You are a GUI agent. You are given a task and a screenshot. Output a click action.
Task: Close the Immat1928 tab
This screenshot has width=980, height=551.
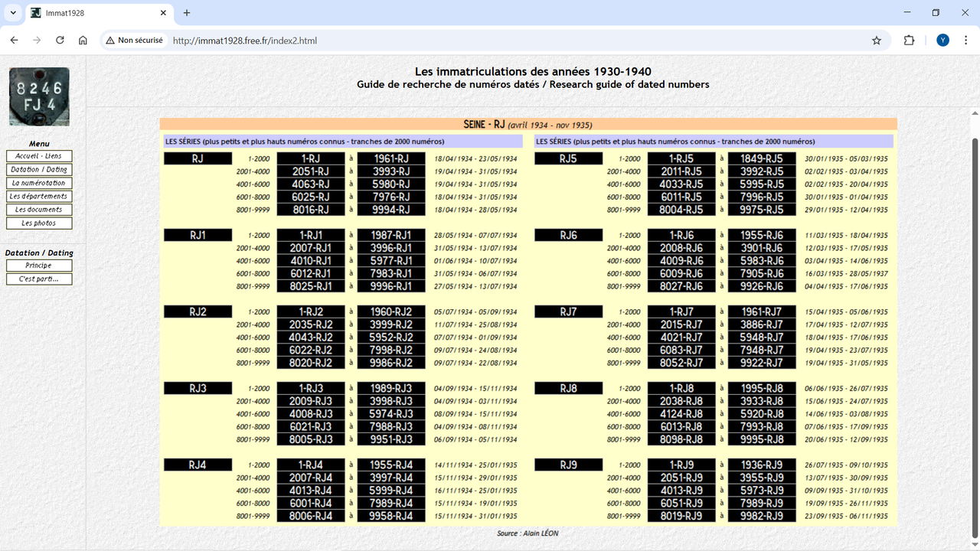tap(163, 13)
